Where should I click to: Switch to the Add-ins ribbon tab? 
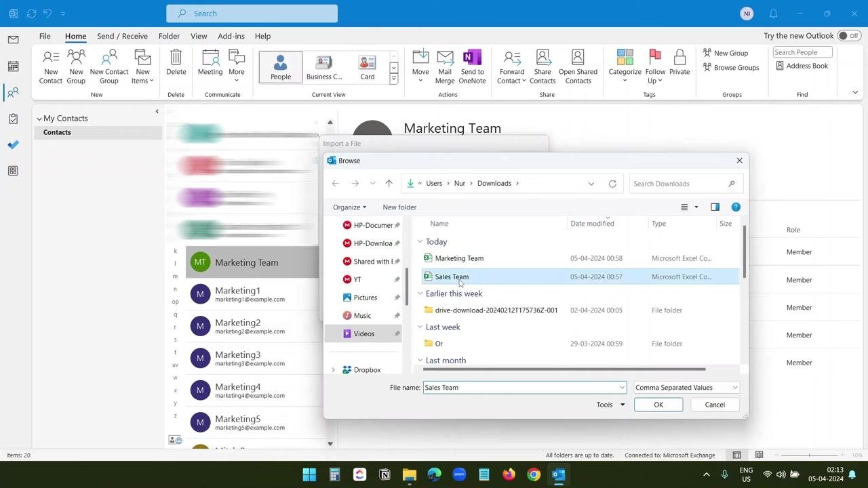pyautogui.click(x=231, y=36)
